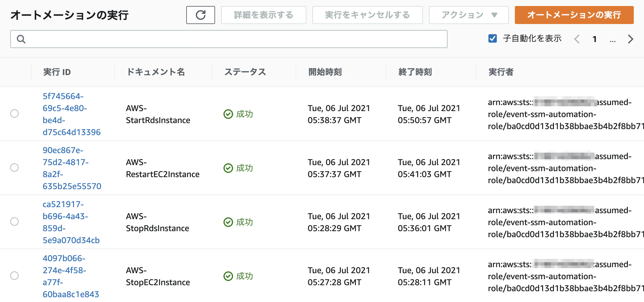Click the refresh icon button
The height and width of the screenshot is (302, 644).
(x=200, y=15)
